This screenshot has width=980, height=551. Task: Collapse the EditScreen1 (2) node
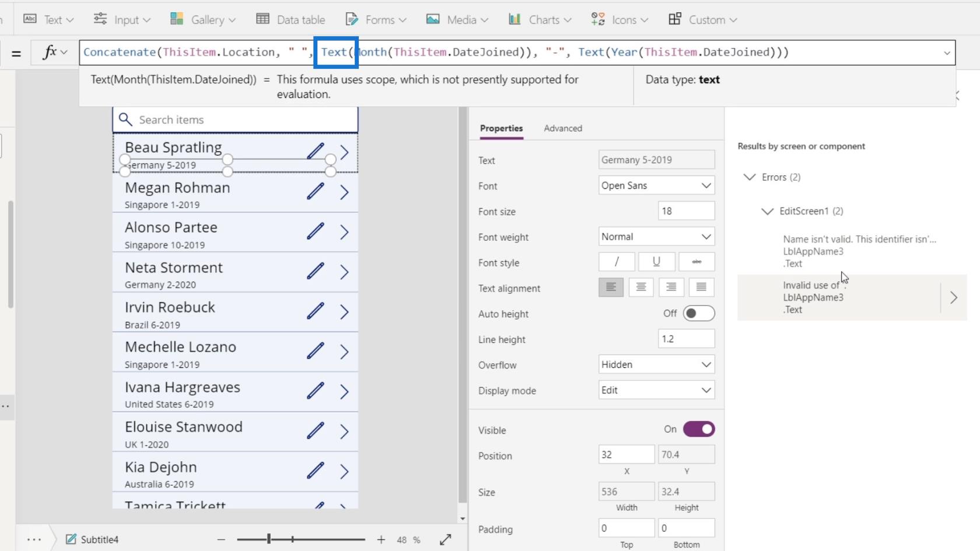pyautogui.click(x=767, y=211)
